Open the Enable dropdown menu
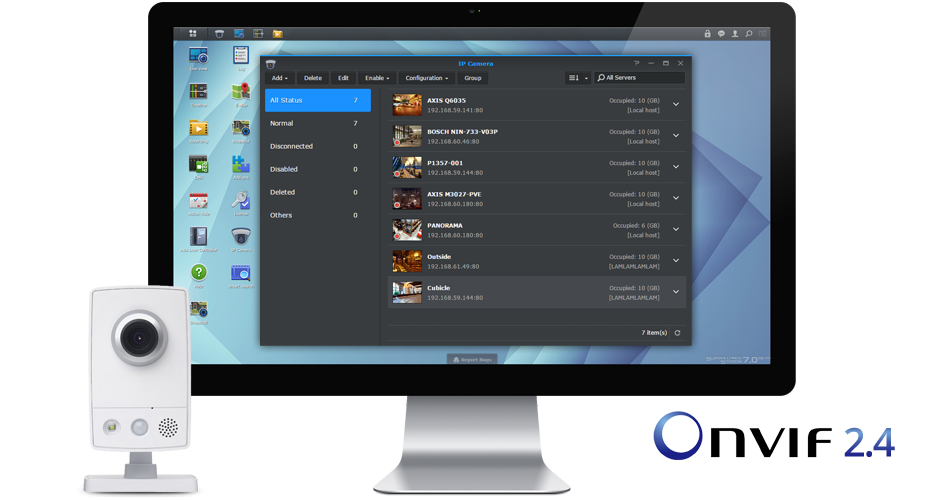This screenshot has width=950, height=500. coord(377,78)
